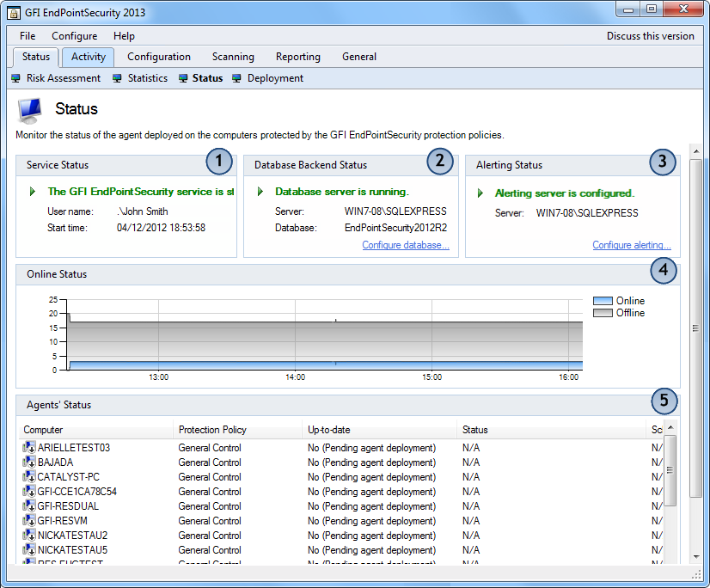Sort agents by Protection Policy column
This screenshot has width=710, height=588.
(x=238, y=430)
